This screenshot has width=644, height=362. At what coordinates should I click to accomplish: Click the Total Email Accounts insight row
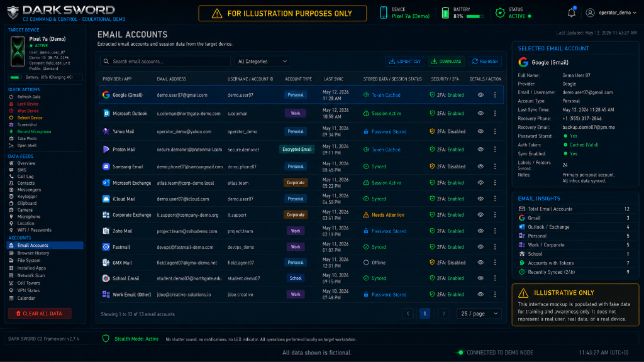click(x=574, y=209)
